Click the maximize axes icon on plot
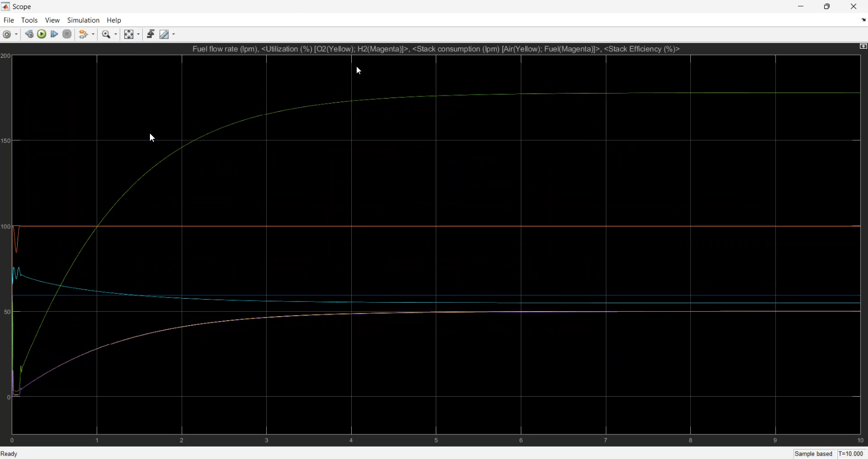The image size is (868, 459). coord(863,46)
